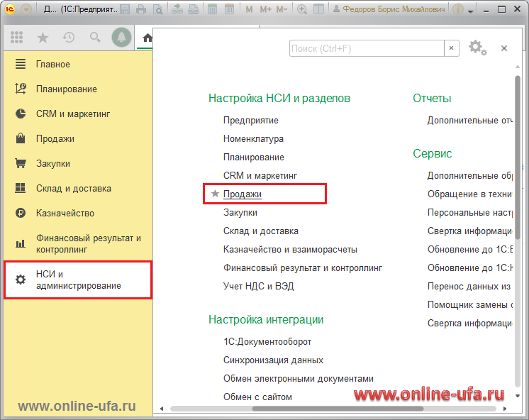Open History clock icon
Viewport: 529px width, 420px height.
[x=69, y=37]
